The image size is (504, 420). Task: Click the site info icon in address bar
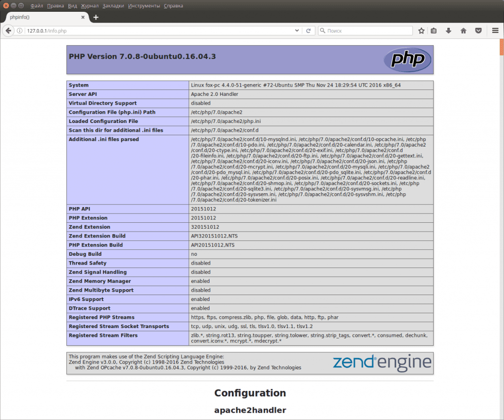[20, 30]
